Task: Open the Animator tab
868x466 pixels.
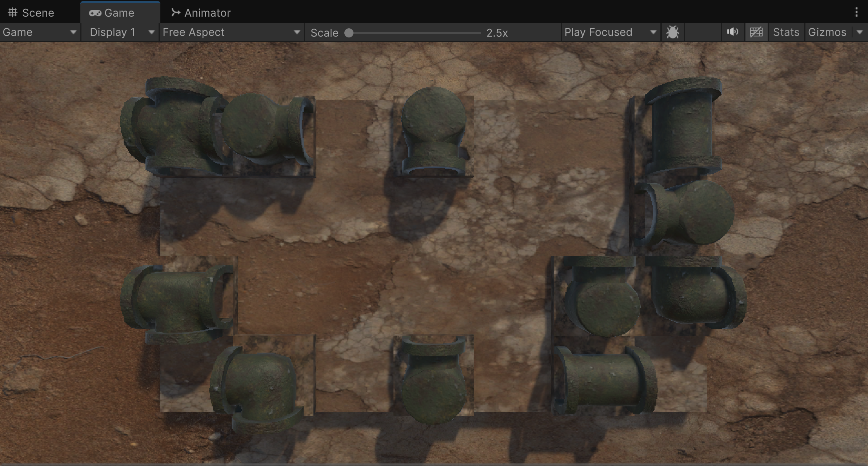Action: [x=201, y=13]
